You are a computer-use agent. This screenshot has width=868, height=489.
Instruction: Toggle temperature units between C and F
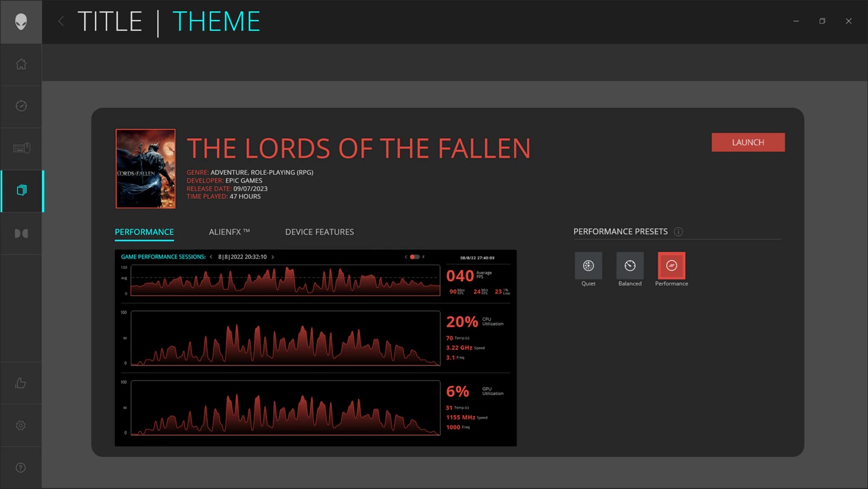click(x=414, y=257)
